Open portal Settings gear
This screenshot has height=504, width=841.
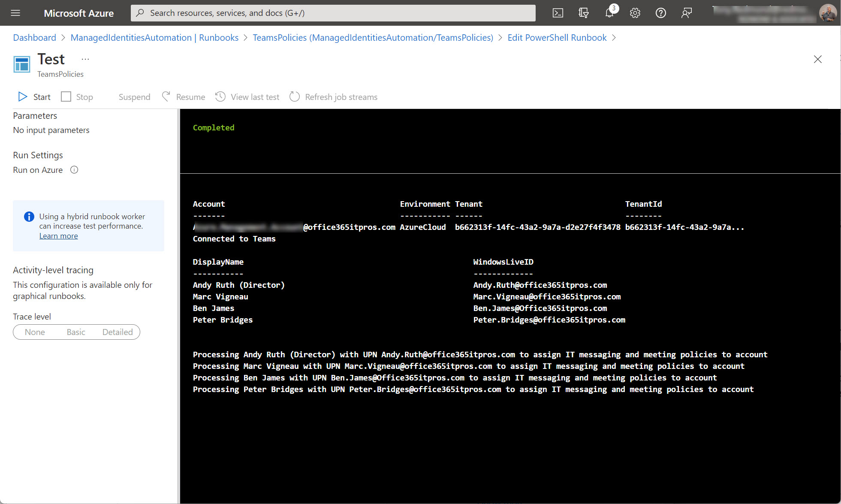tap(635, 13)
